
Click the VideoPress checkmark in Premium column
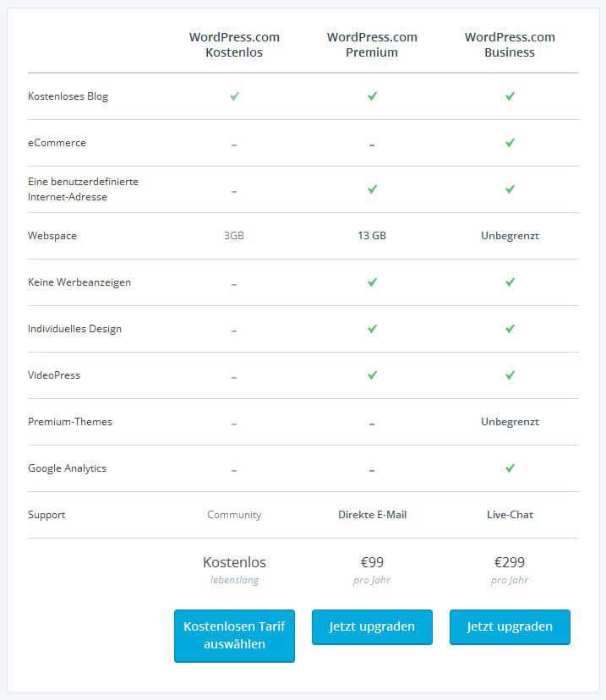click(372, 375)
